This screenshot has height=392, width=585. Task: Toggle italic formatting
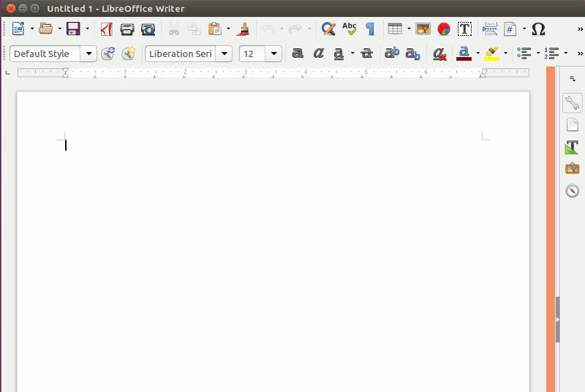(x=318, y=53)
